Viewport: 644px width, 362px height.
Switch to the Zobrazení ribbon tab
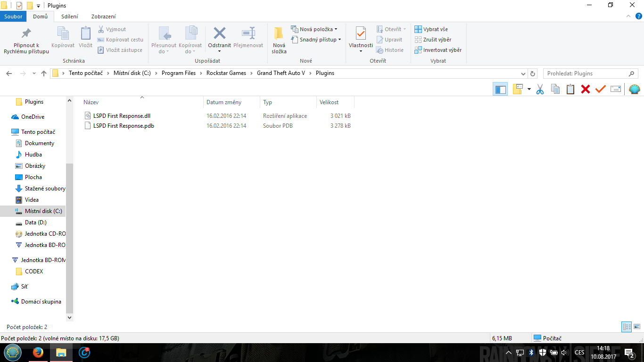[x=104, y=16]
